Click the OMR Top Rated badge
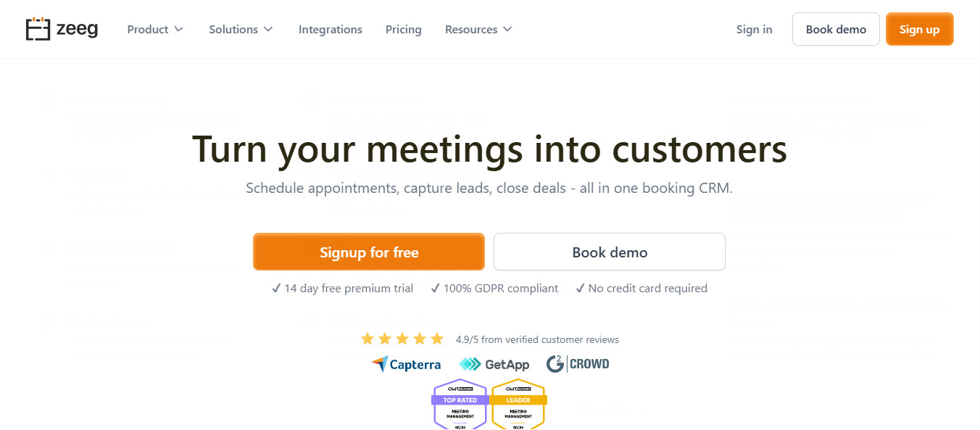 coord(460,404)
